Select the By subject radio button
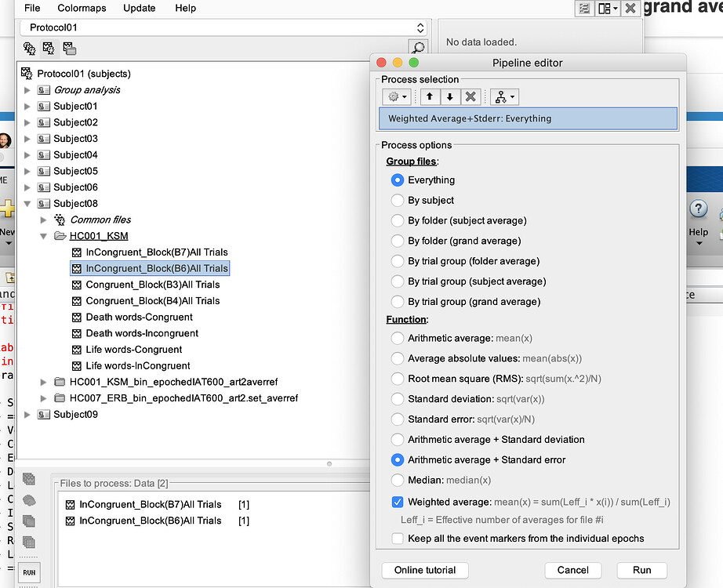Image resolution: width=723 pixels, height=588 pixels. click(x=397, y=200)
